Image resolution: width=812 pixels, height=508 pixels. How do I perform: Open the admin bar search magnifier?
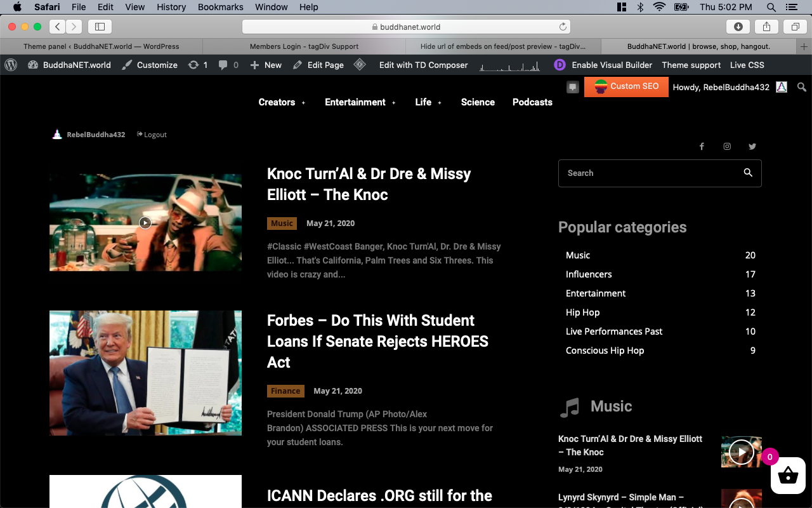pyautogui.click(x=802, y=87)
